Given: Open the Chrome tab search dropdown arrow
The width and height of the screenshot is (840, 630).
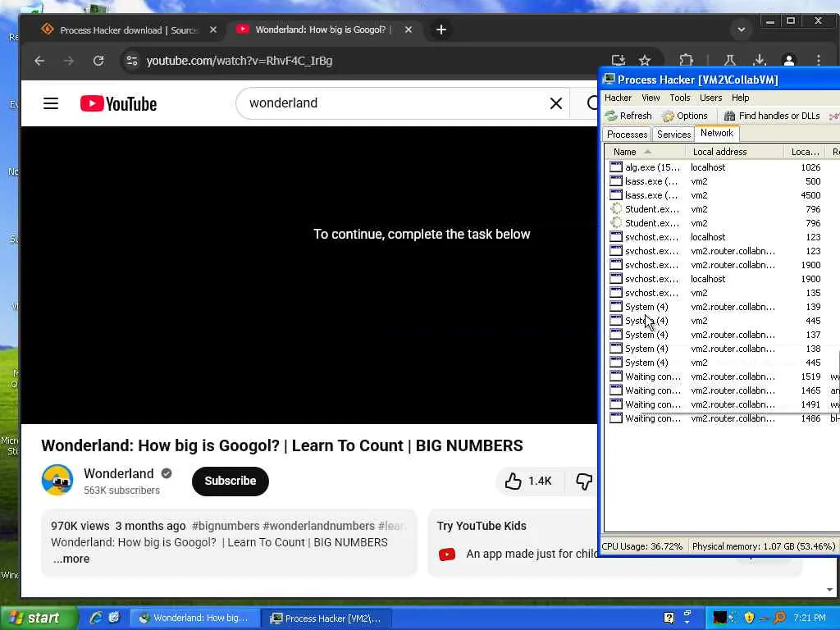Looking at the screenshot, I should click(x=742, y=30).
